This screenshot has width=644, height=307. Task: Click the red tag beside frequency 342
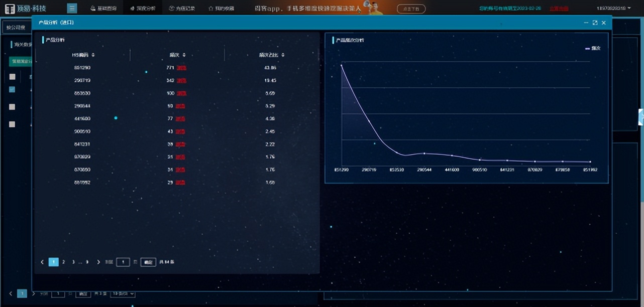point(181,80)
